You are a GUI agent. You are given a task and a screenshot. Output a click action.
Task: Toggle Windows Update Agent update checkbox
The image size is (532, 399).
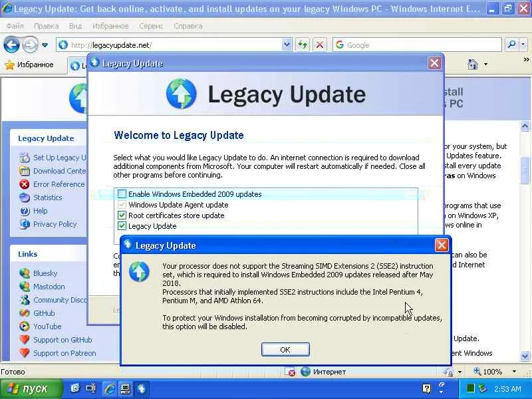122,205
